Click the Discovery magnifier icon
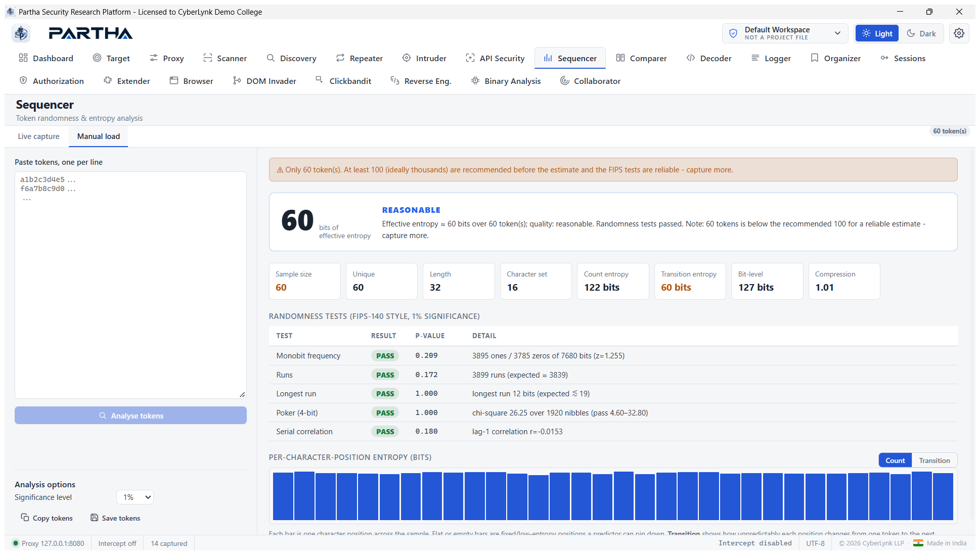The image size is (980, 555). tap(271, 58)
